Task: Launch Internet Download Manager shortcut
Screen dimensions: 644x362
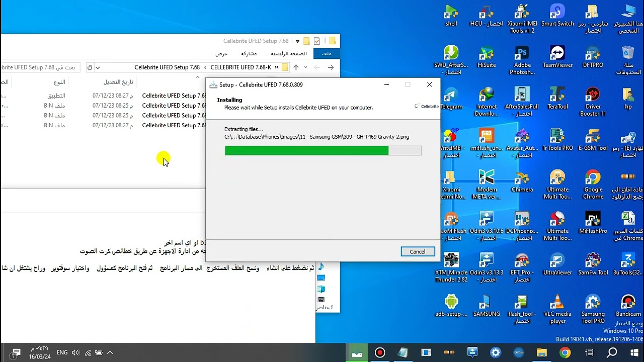Action: coord(487,102)
